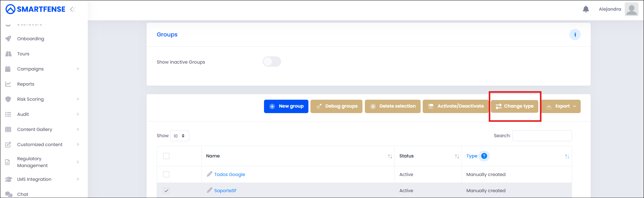Expand Content Gallery submenu chevron
The width and height of the screenshot is (644, 198).
[78, 129]
